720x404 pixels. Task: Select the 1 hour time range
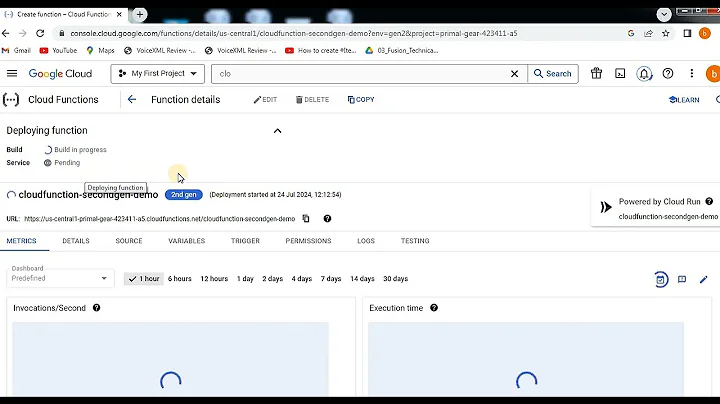click(x=144, y=279)
